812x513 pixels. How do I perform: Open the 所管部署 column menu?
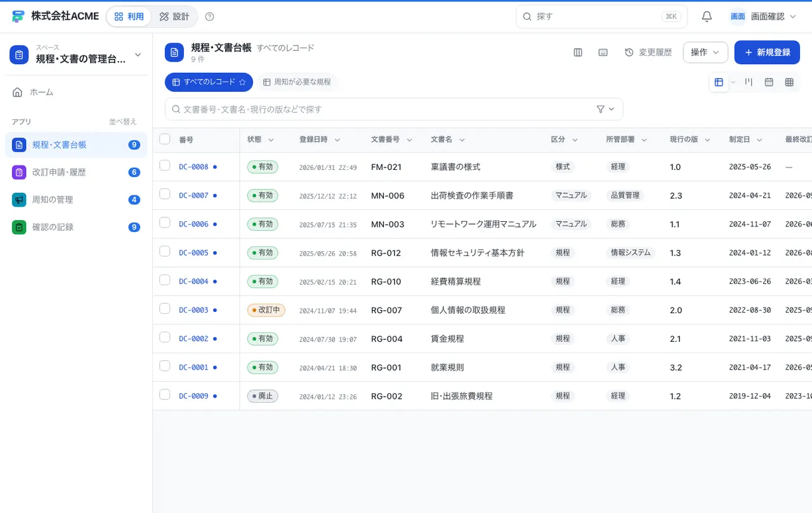pyautogui.click(x=644, y=140)
